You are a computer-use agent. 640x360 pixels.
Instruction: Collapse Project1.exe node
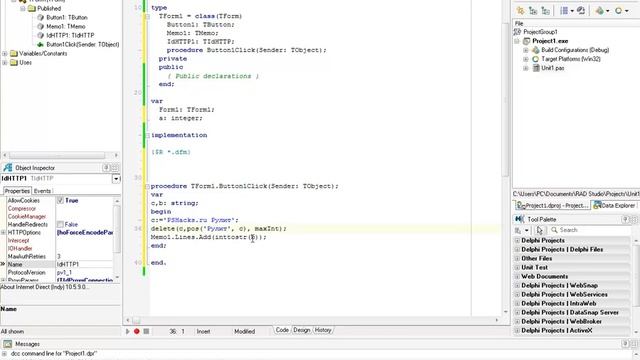pos(517,41)
